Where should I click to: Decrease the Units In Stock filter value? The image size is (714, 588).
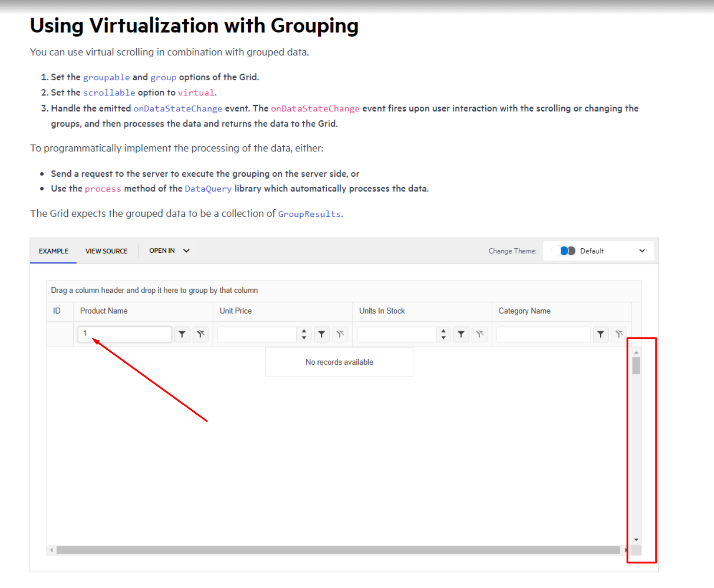443,337
